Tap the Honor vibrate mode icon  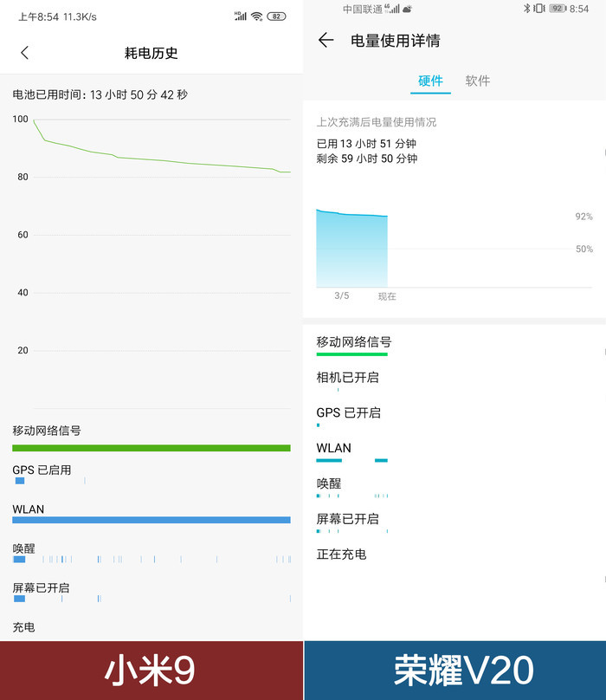(x=539, y=9)
